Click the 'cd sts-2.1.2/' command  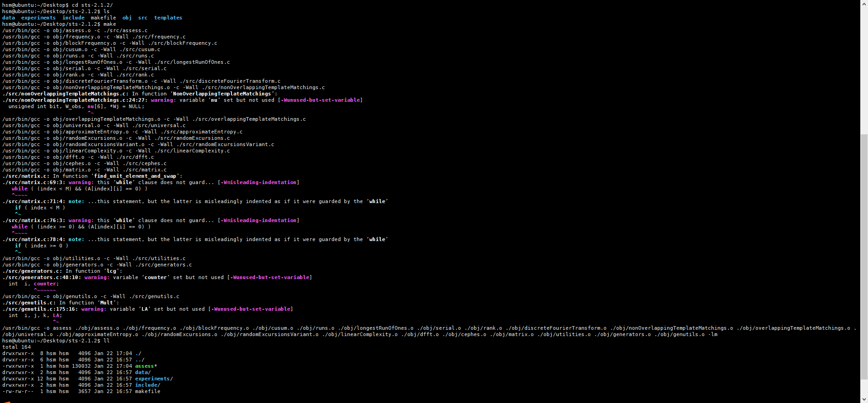point(92,5)
